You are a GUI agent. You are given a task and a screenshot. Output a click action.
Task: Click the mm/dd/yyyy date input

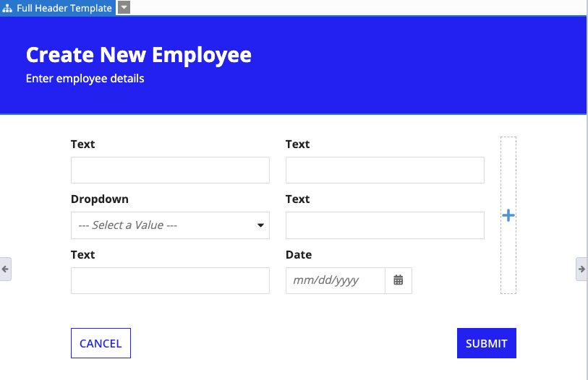point(336,280)
